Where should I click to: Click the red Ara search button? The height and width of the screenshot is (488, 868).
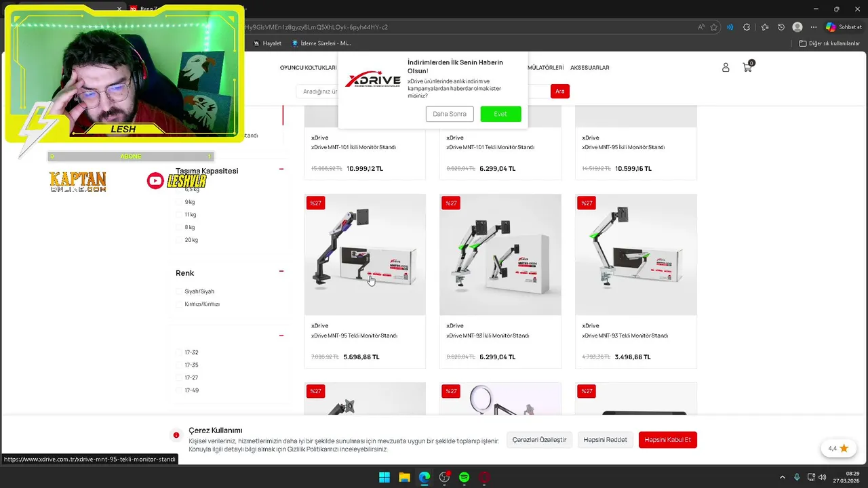point(560,91)
